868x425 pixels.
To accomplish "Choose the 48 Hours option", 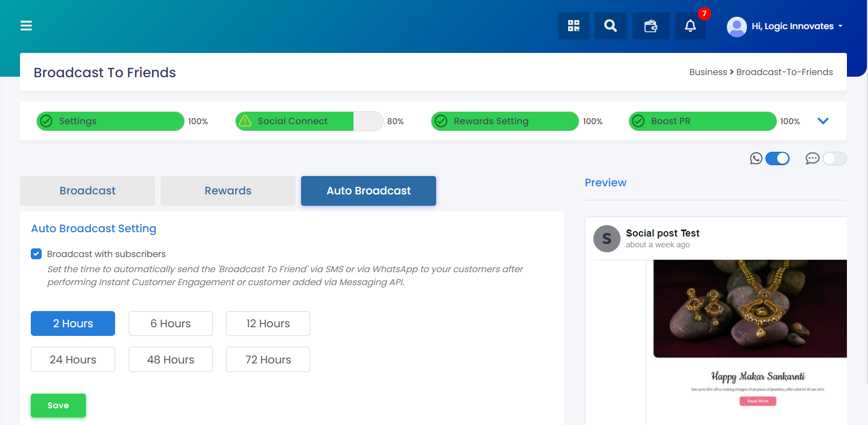I will click(171, 360).
